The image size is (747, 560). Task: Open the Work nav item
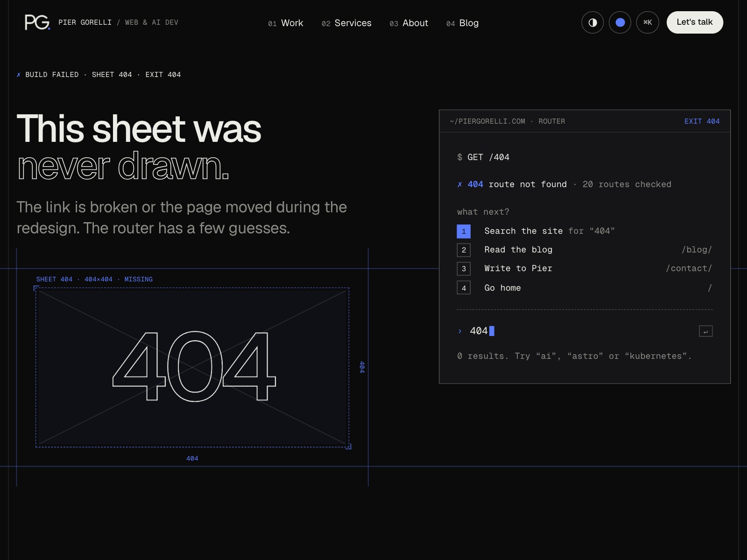click(286, 23)
